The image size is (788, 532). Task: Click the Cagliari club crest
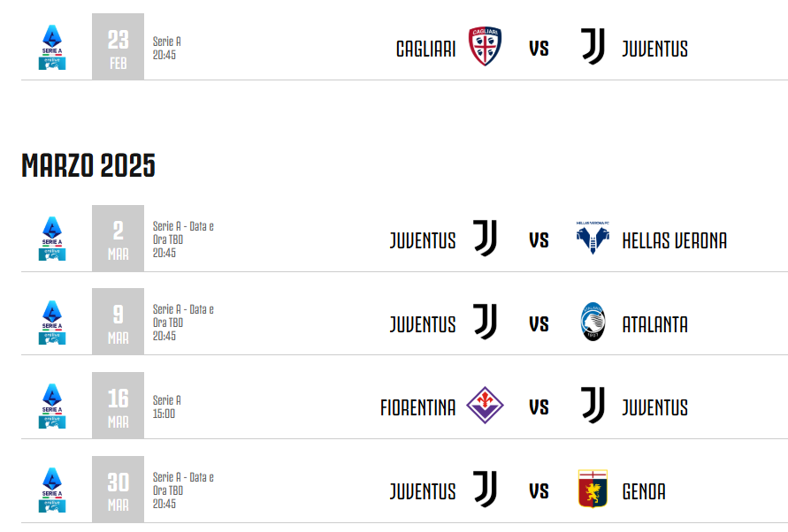point(485,46)
